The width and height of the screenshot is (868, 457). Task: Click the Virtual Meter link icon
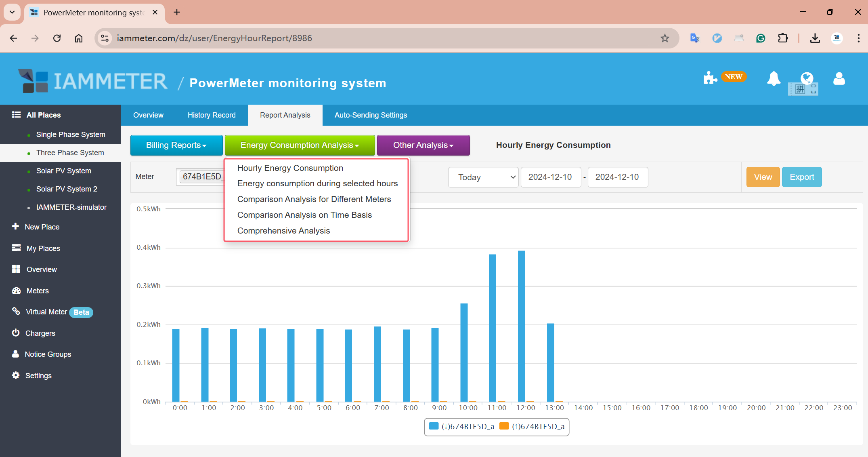click(x=16, y=311)
